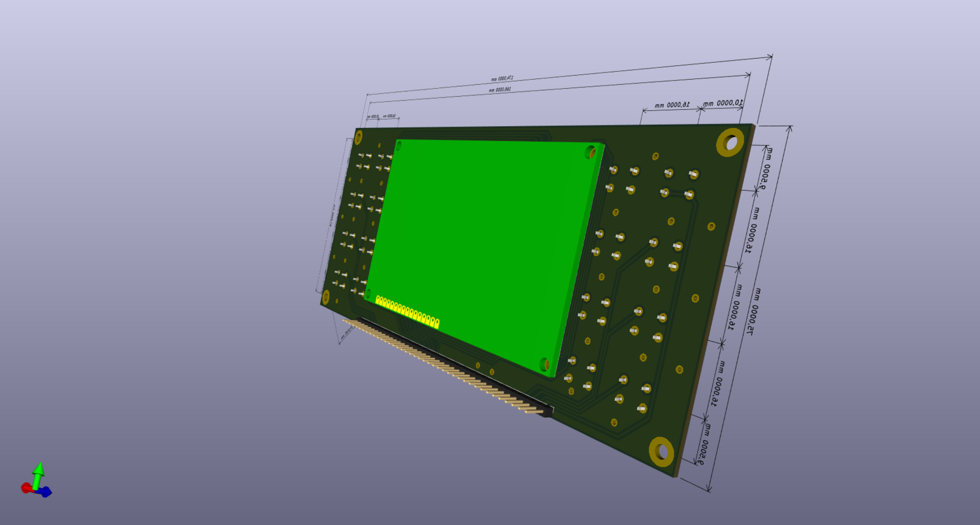The width and height of the screenshot is (980, 525).
Task: Click the PCB's top-right gold mounting hole
Action: [x=730, y=142]
